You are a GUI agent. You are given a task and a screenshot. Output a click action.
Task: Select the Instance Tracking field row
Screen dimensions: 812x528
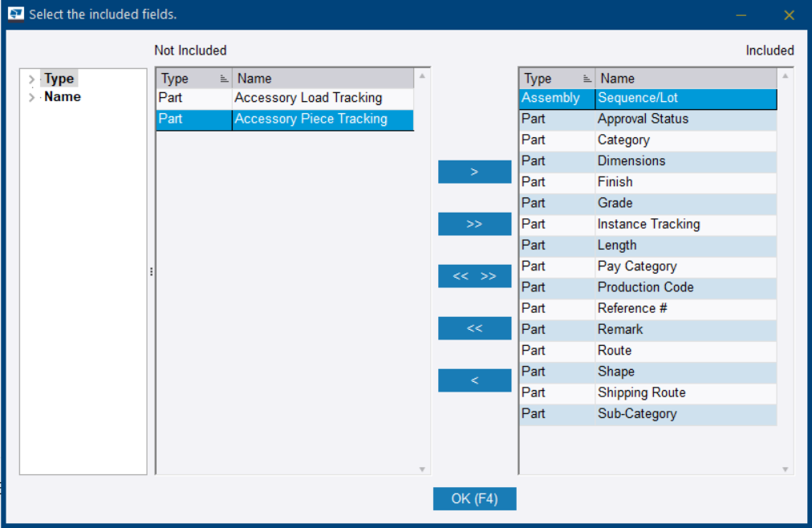648,224
